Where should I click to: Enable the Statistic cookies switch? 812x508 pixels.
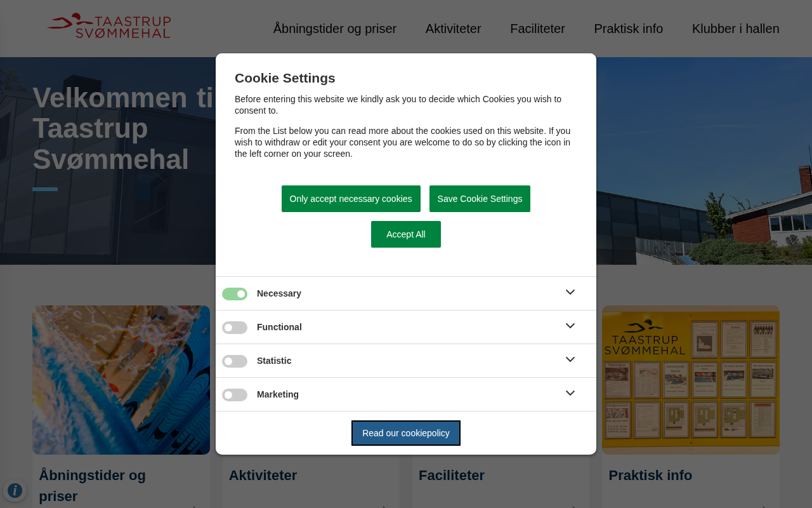point(235,361)
